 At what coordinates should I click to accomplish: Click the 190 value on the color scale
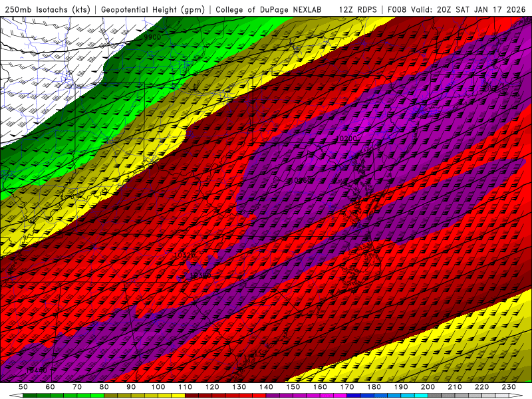401,387
